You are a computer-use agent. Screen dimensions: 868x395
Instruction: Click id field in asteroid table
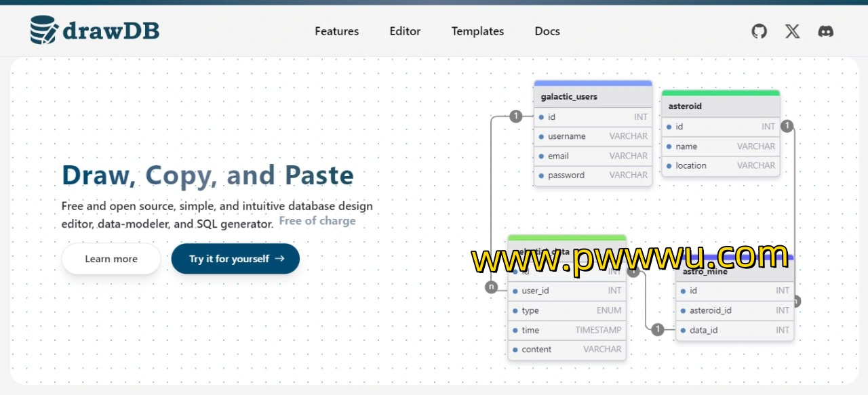pyautogui.click(x=721, y=127)
